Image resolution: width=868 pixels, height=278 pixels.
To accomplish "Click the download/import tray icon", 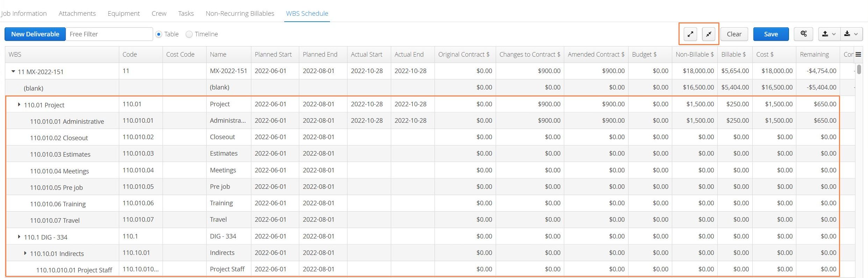I will 847,34.
